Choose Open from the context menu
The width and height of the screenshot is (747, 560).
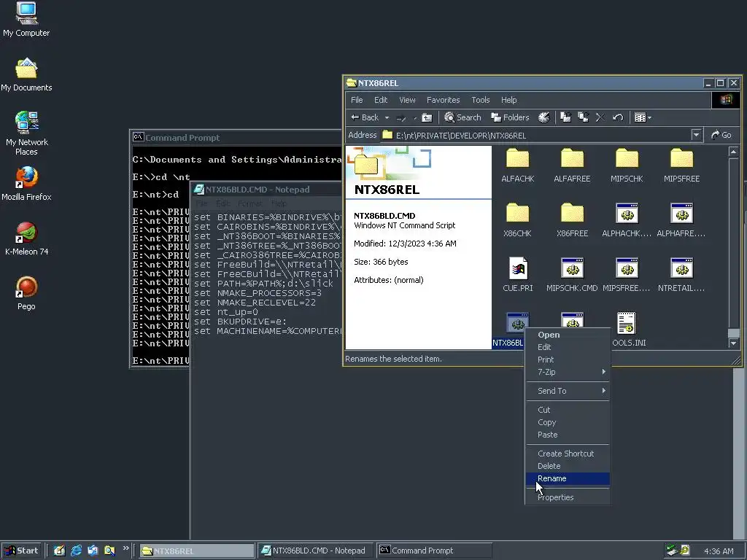[568, 335]
